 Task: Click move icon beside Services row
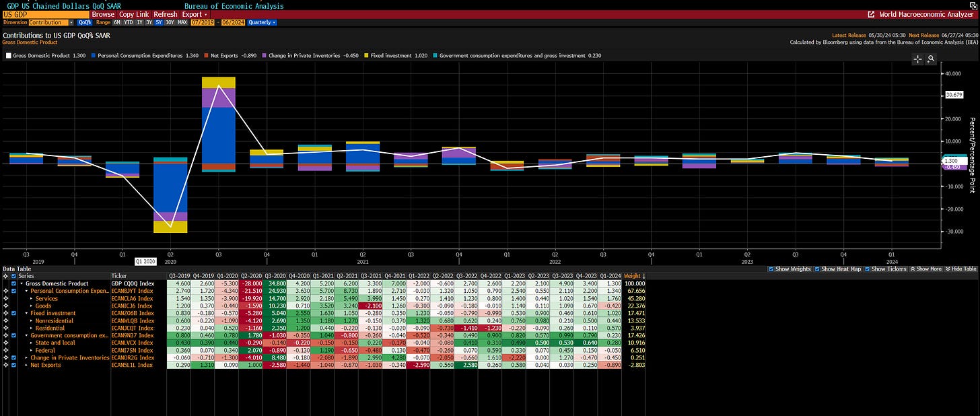pyautogui.click(x=5, y=298)
